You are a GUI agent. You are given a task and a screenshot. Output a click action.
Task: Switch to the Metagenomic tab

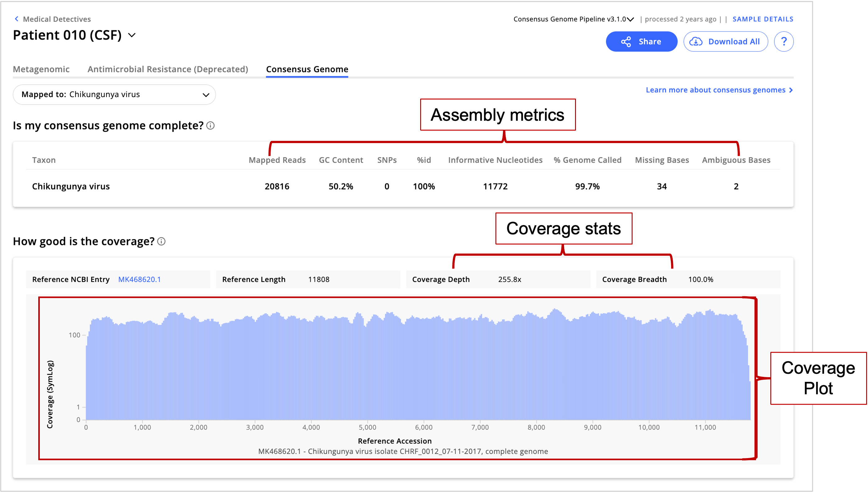click(x=42, y=69)
